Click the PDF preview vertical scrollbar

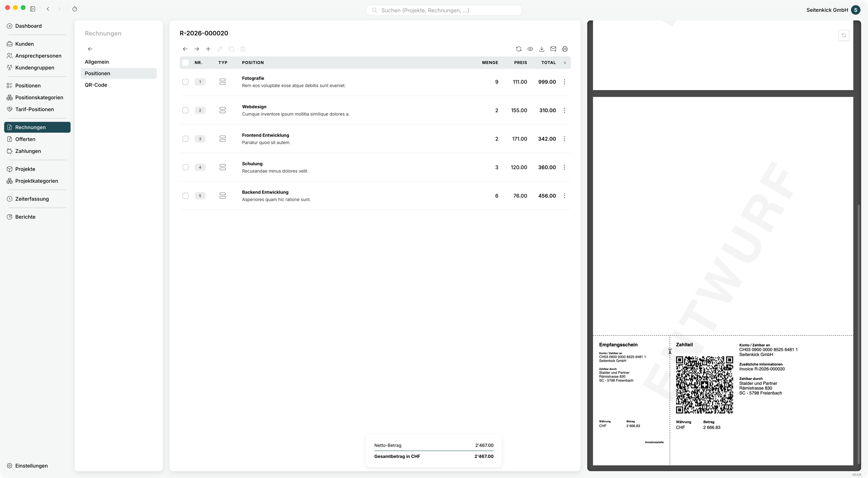point(859,334)
